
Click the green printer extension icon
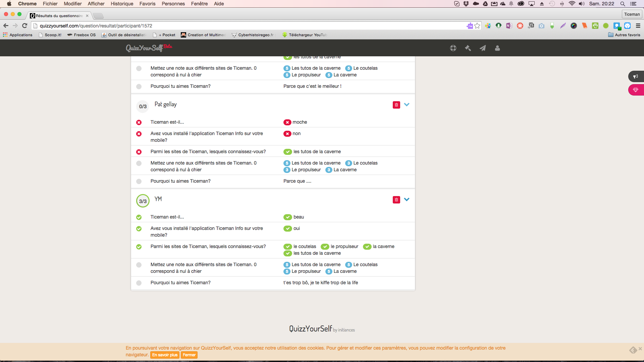point(595,26)
